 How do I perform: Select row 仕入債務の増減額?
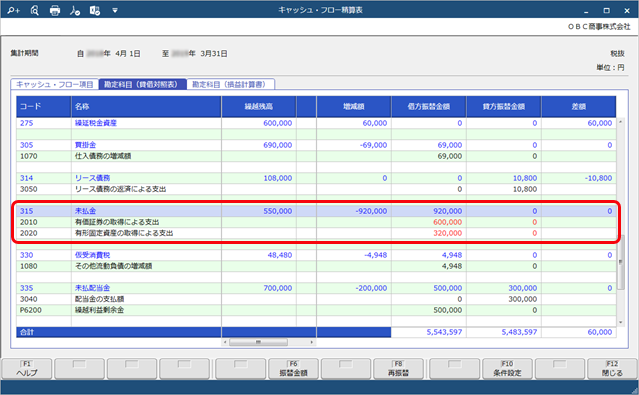[103, 156]
